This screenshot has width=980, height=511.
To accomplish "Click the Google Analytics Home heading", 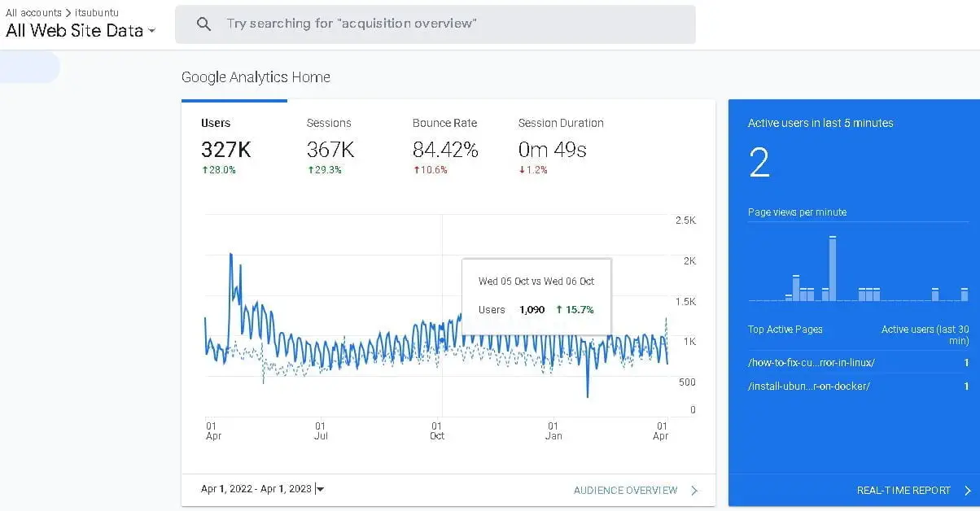I will (x=256, y=77).
